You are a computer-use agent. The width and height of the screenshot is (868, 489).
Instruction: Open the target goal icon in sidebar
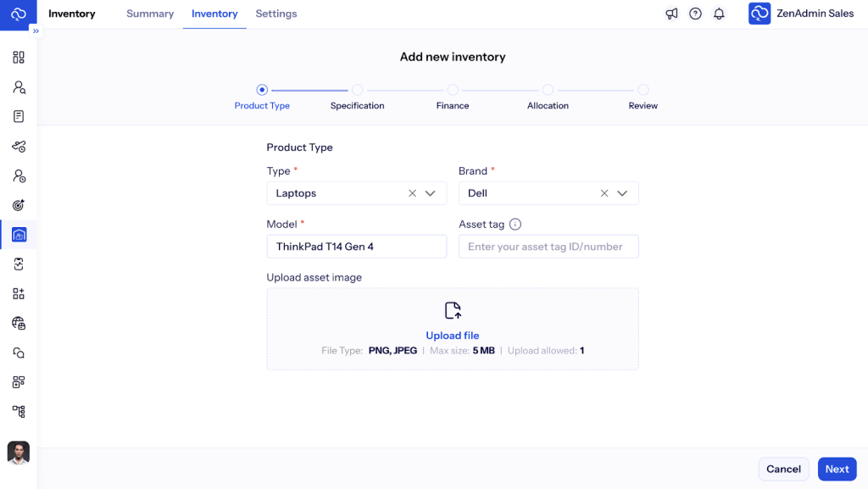(19, 205)
